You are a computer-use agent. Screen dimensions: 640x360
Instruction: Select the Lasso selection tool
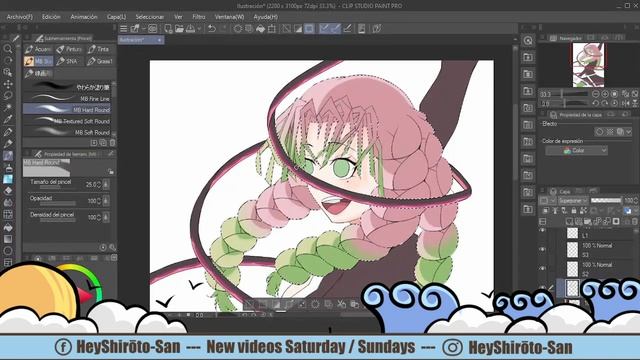8,96
